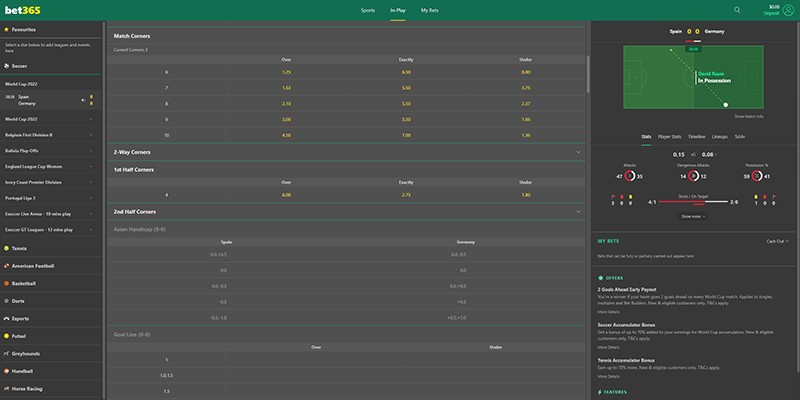Click the Favourites star icon
Screen dimensions: 800x400
tap(7, 30)
